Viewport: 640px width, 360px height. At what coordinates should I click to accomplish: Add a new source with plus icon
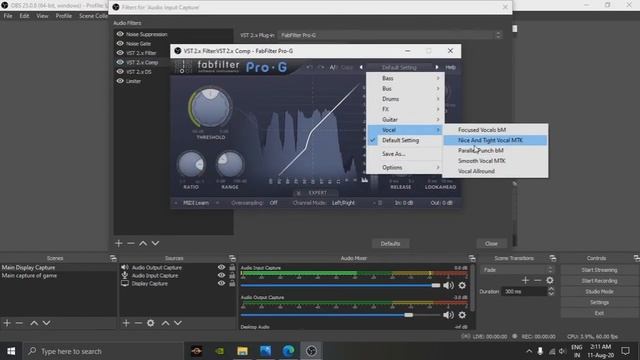pos(126,323)
